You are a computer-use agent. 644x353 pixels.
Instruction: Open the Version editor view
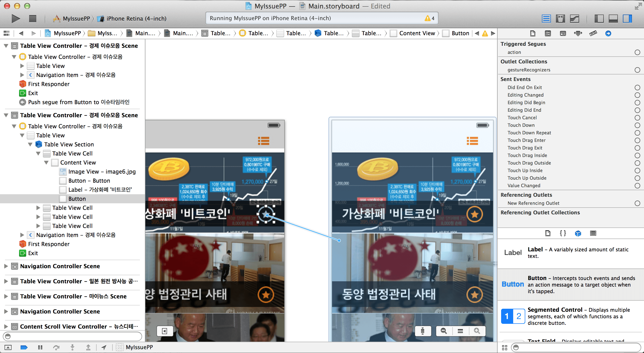pos(575,18)
